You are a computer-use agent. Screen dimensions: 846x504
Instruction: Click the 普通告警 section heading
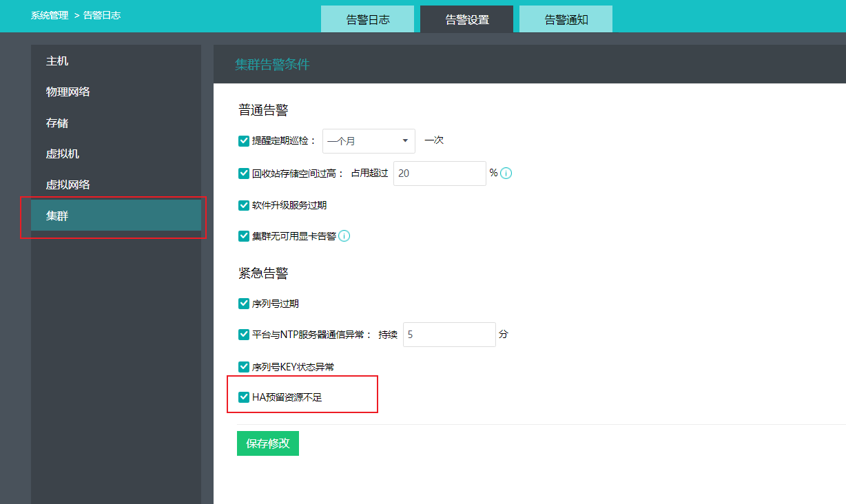(x=263, y=110)
